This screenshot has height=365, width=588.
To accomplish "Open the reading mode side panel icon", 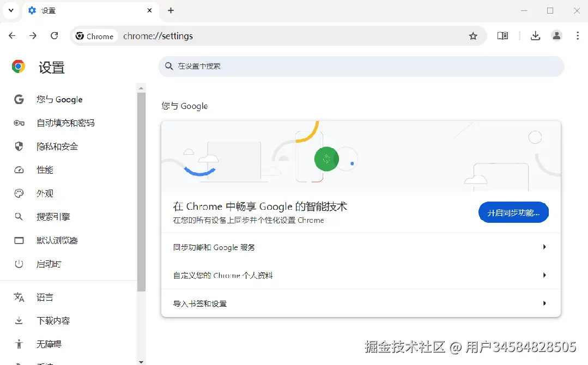I will point(502,36).
